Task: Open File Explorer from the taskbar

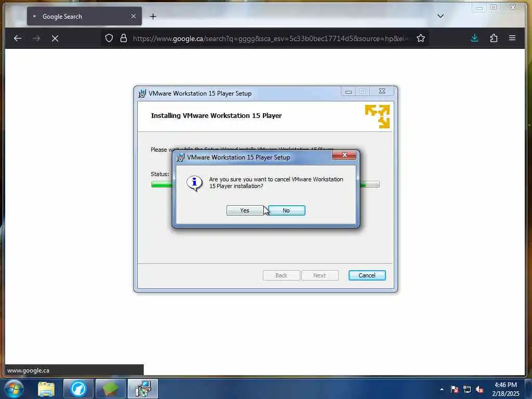Action: (46, 389)
